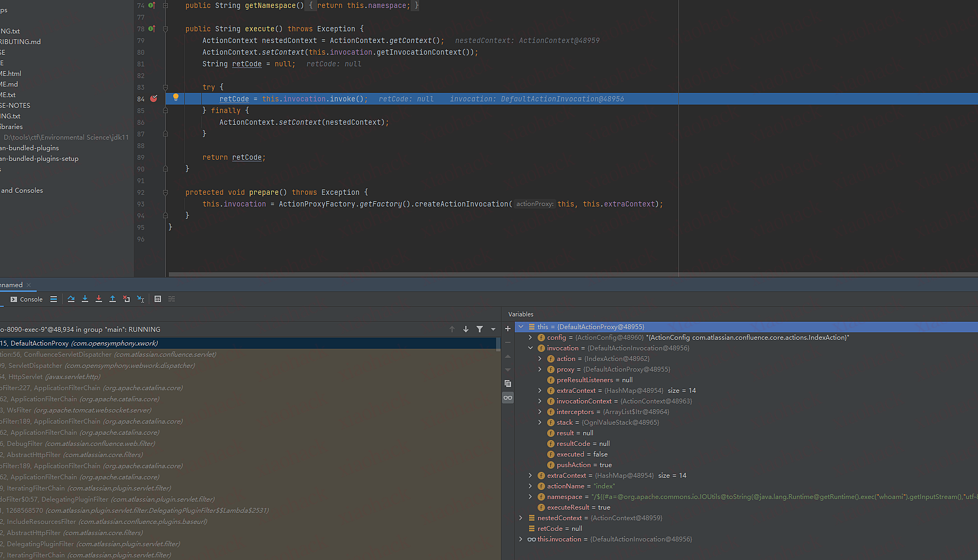This screenshot has height=560, width=978.
Task: Click the New Watch plus icon
Action: tap(508, 329)
